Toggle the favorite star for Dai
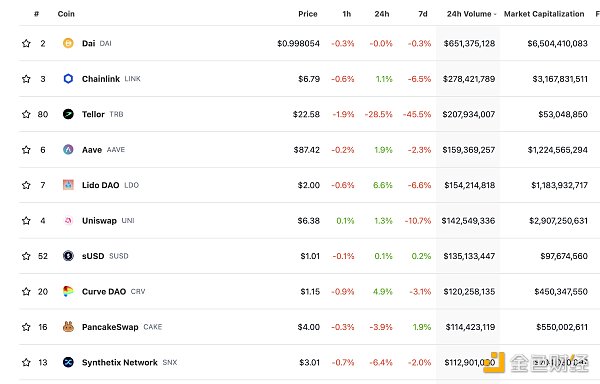 [x=26, y=43]
